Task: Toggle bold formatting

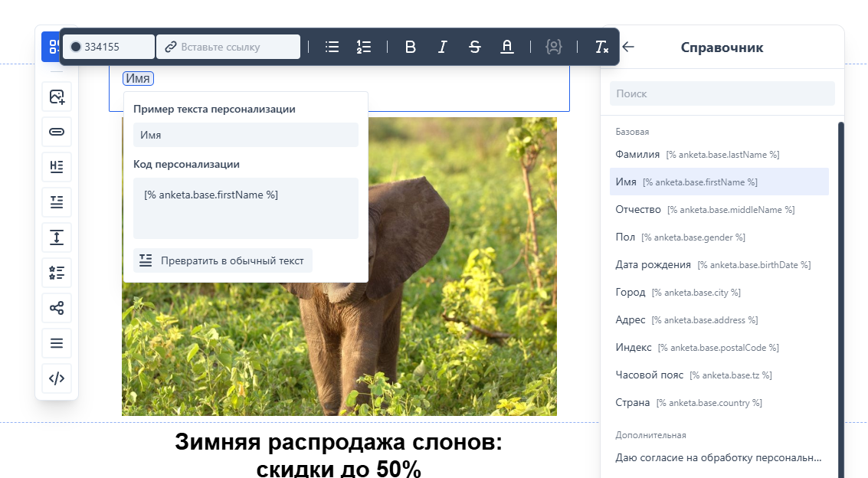Action: 410,47
